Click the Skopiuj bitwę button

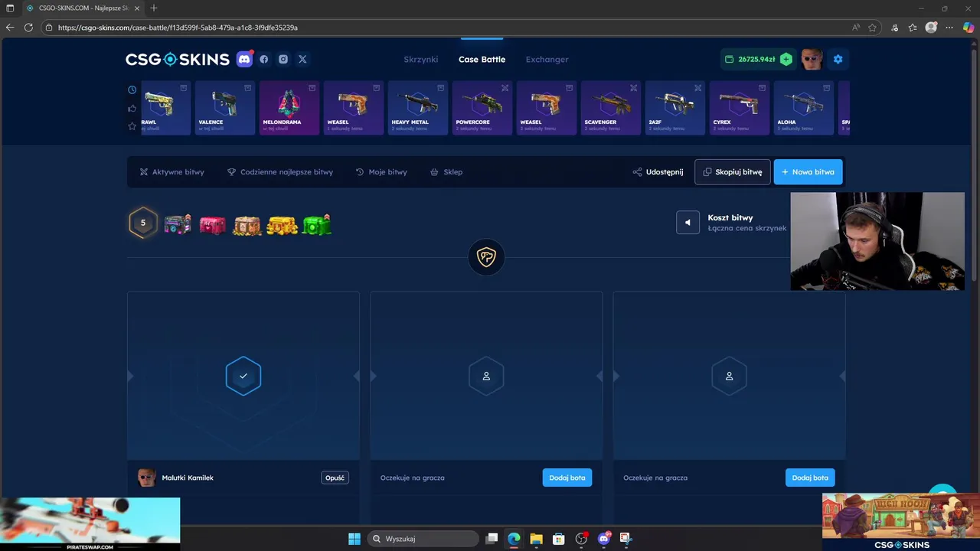[x=733, y=172]
